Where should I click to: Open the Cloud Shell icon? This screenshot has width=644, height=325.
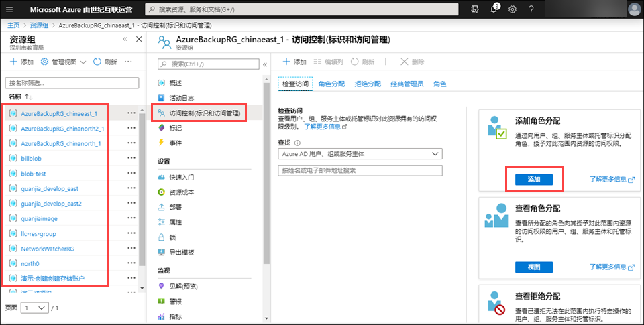pos(476,9)
